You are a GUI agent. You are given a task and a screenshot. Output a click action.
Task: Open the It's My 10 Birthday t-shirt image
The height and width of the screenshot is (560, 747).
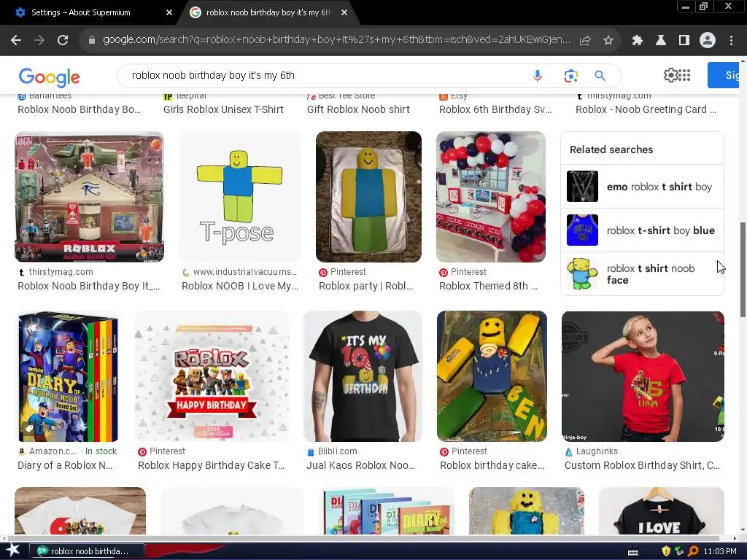pyautogui.click(x=363, y=376)
